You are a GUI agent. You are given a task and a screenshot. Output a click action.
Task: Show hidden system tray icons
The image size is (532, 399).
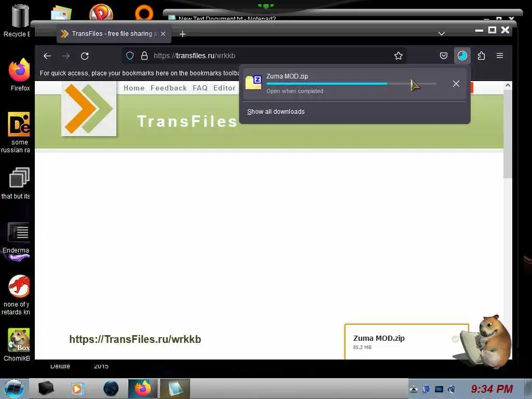click(413, 389)
